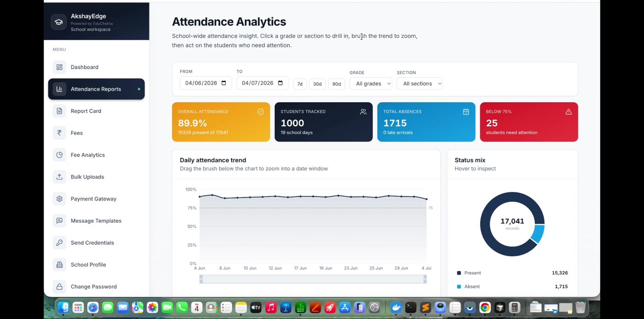Apply the 30d quick range

coord(317,84)
